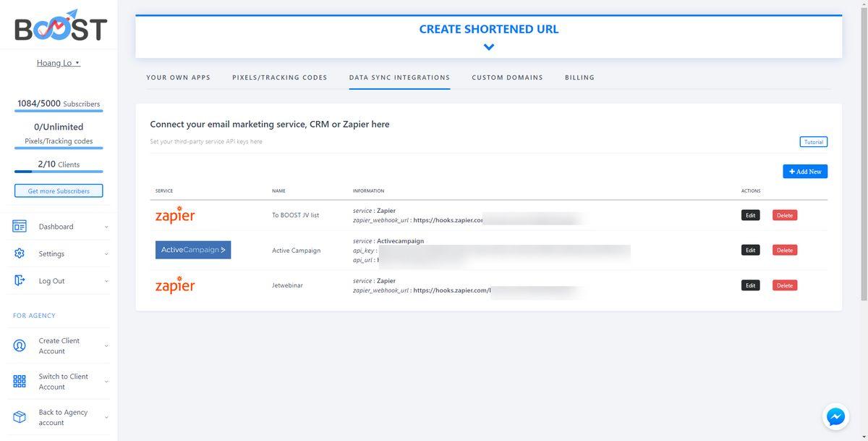Click the 'Jetwebinar' name cell
Screen dimensions: 868x441
pos(287,285)
